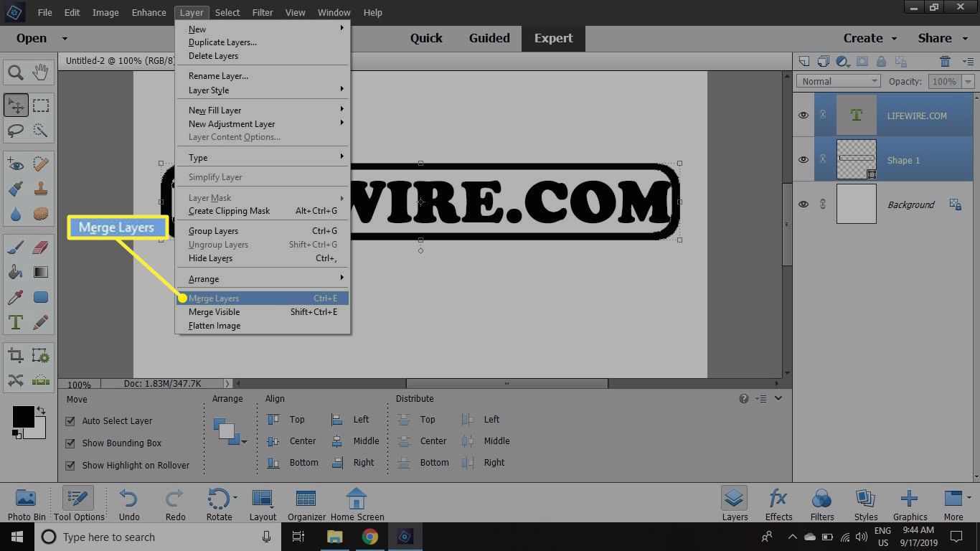
Task: Toggle link icon on LIFEWIRE.COM layer
Action: pos(824,116)
